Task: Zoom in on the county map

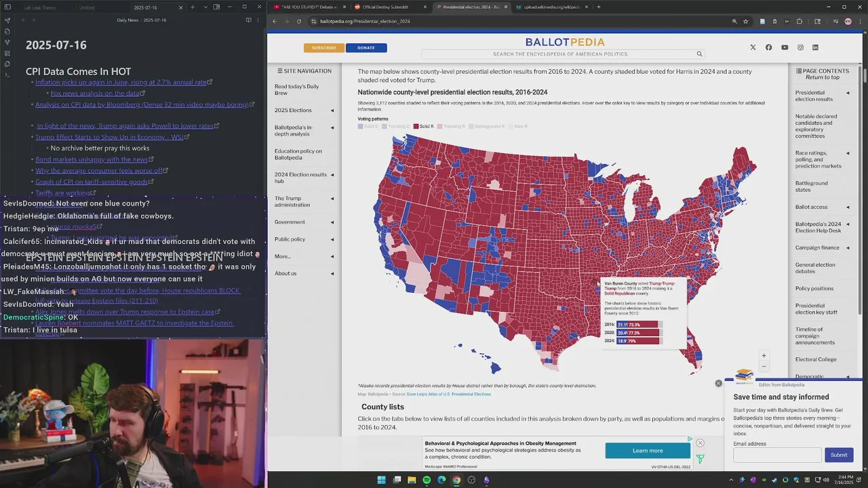Action: click(764, 356)
